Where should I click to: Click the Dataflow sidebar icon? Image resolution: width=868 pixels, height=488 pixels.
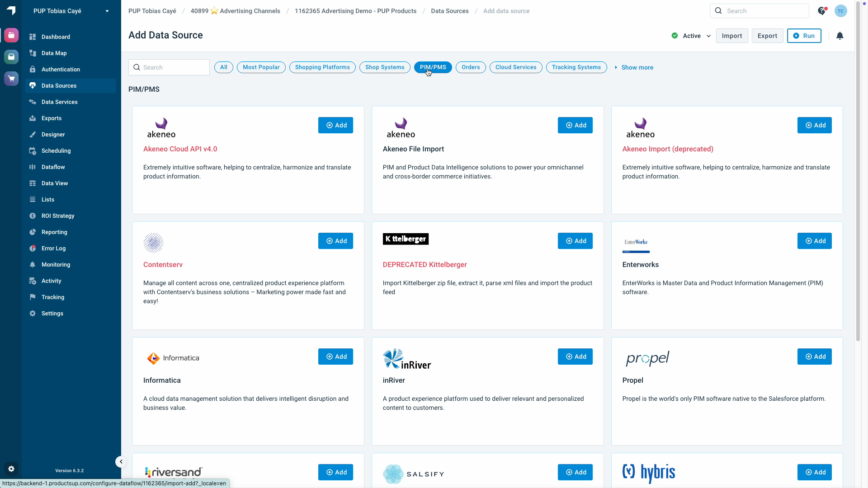[33, 167]
